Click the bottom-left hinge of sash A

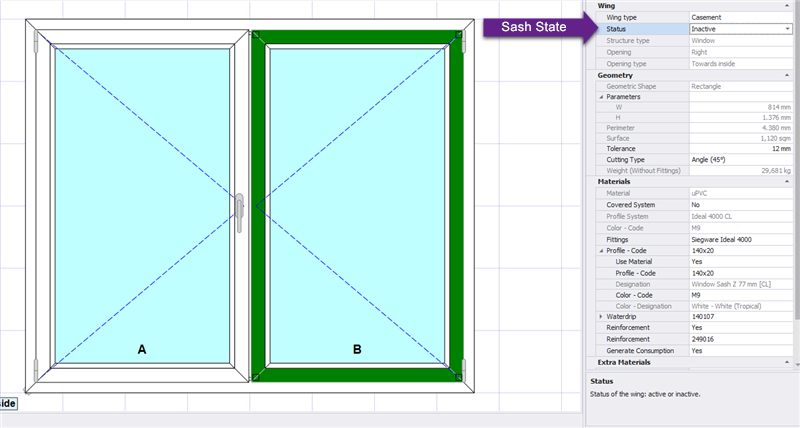click(x=37, y=372)
